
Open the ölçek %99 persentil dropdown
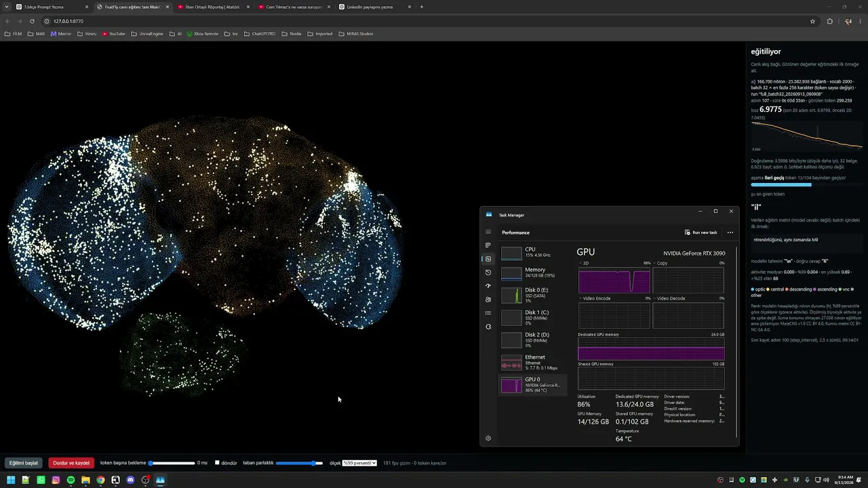pos(359,463)
